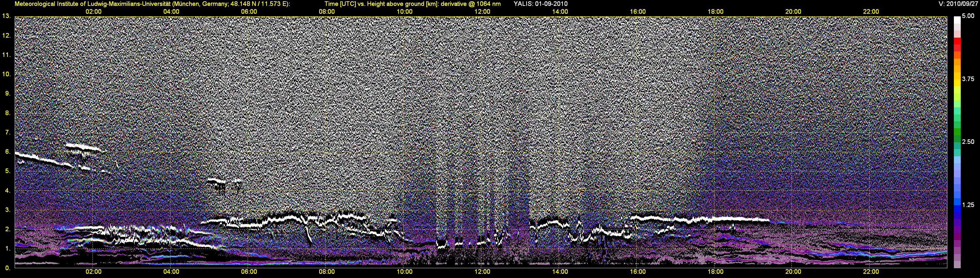Pick the orange segment of the color bar
The width and height of the screenshot is (980, 278).
[x=957, y=62]
